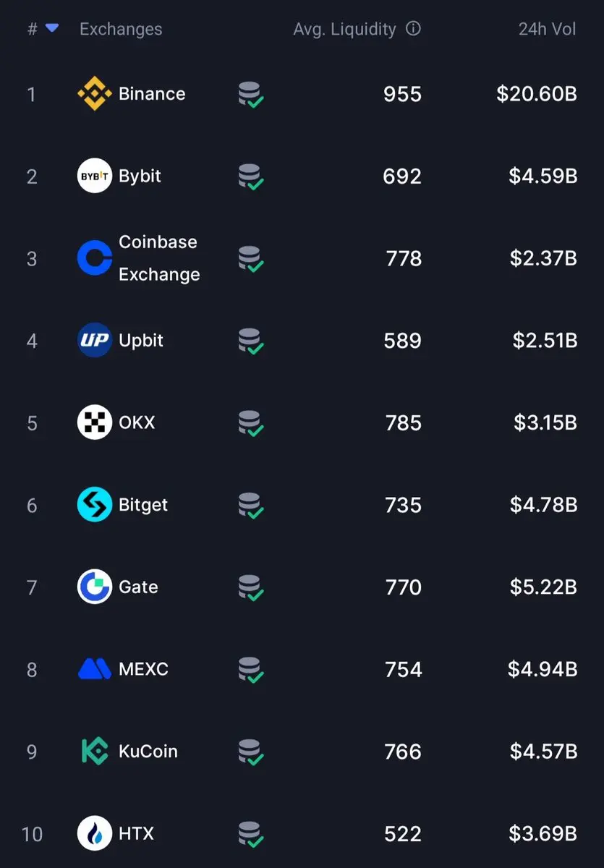Click the Bybit exchange logo
The height and width of the screenshot is (868, 604).
95,176
